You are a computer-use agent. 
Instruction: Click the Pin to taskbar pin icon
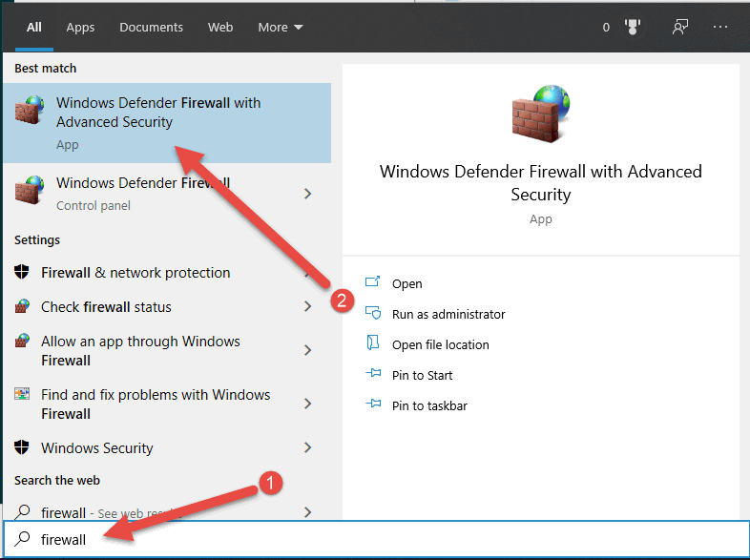[373, 404]
